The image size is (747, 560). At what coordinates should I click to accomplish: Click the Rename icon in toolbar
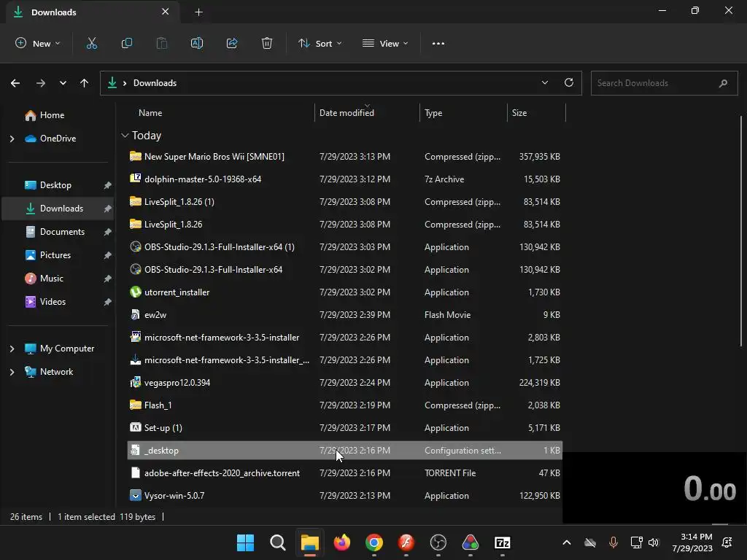[x=197, y=43]
